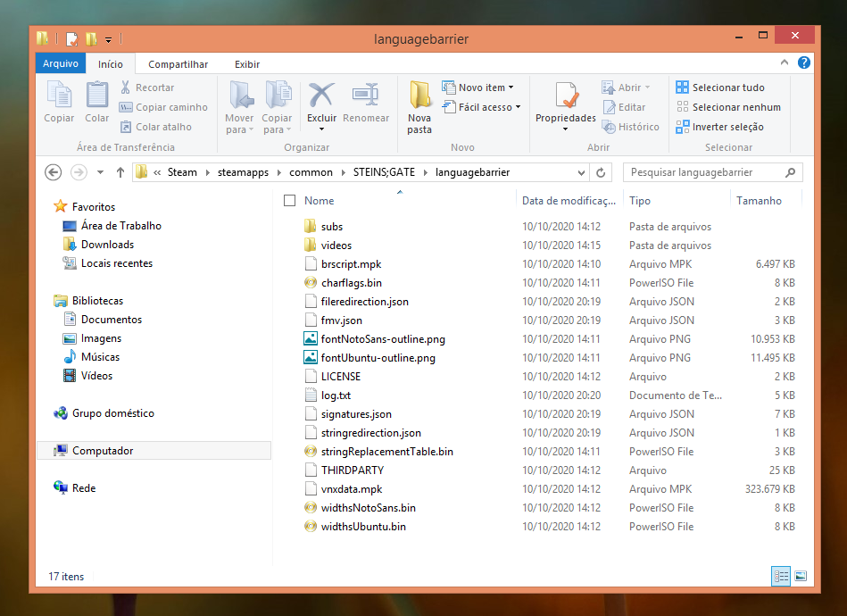Switch to details view layout button
Viewport: 847px width, 616px height.
(781, 576)
